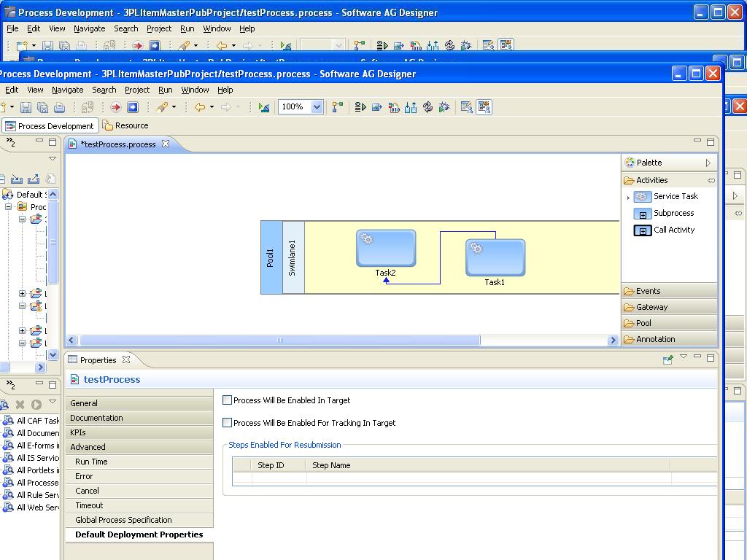This screenshot has width=747, height=560.
Task: Click the second-to-last toolbar icon with person
Action: click(x=467, y=107)
